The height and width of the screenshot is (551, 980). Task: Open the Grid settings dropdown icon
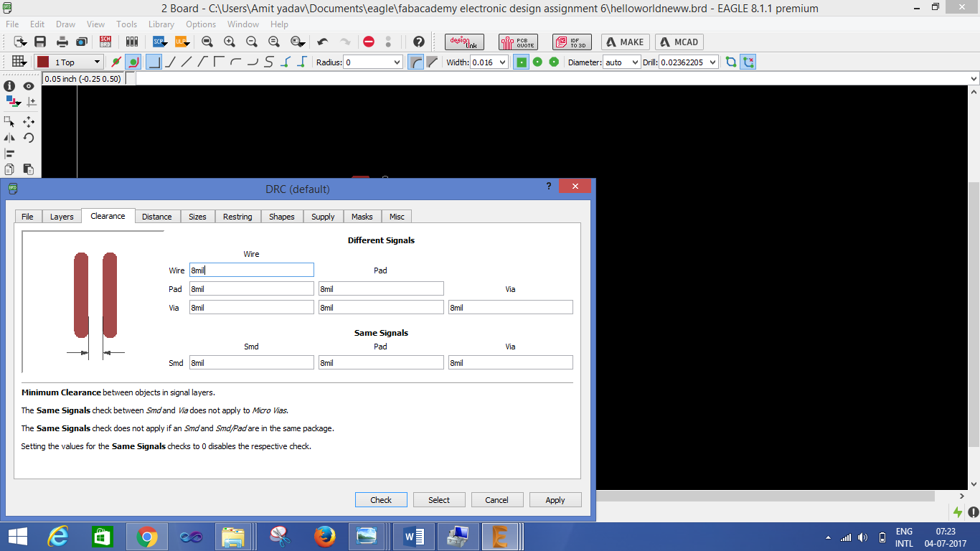pos(19,62)
